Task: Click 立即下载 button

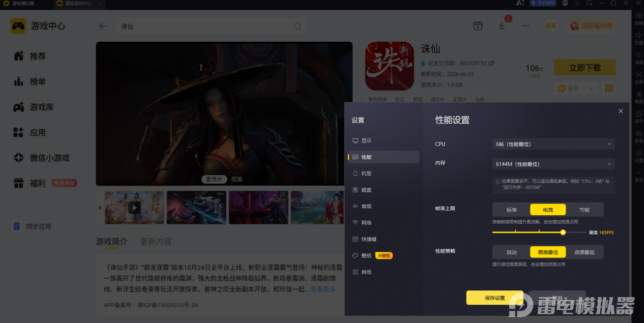Action: 585,68
